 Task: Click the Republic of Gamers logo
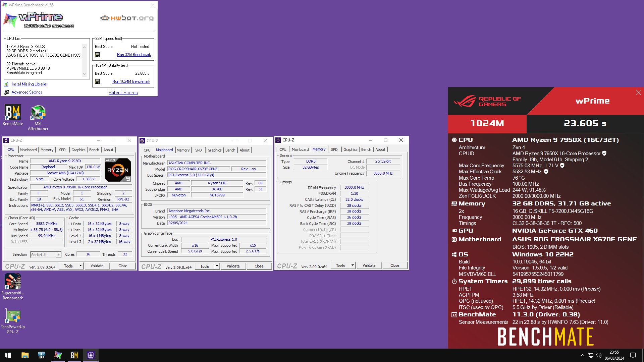pyautogui.click(x=487, y=101)
